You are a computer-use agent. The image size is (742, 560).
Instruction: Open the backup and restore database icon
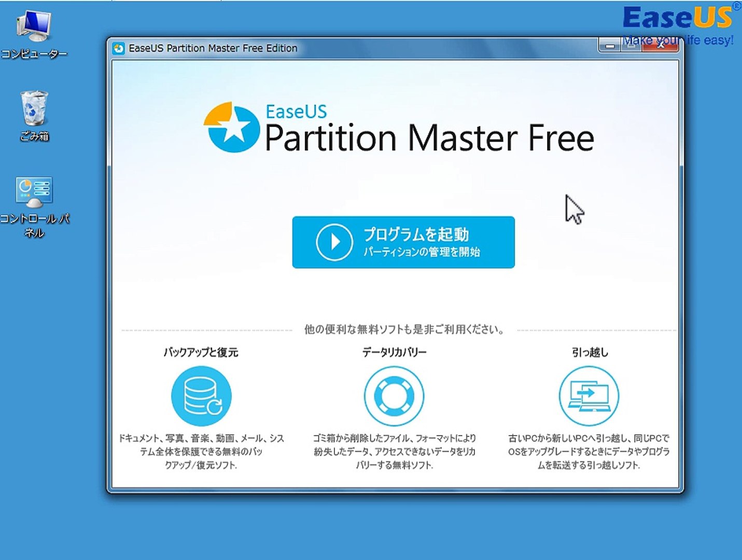(201, 396)
